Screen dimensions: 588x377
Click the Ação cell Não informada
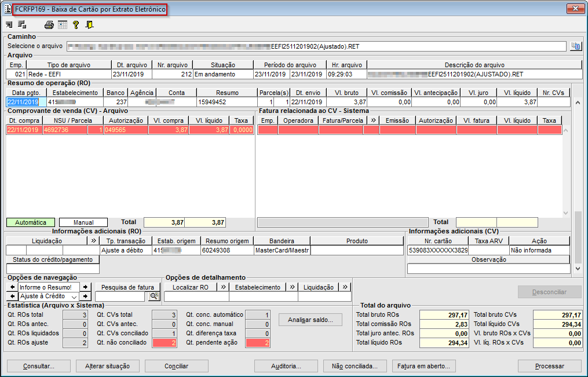pos(539,250)
